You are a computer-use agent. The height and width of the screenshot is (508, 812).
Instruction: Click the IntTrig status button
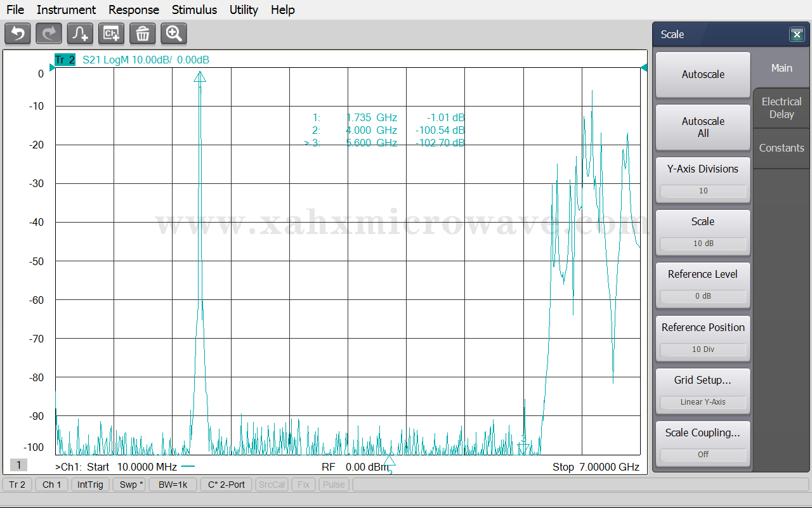[90, 485]
